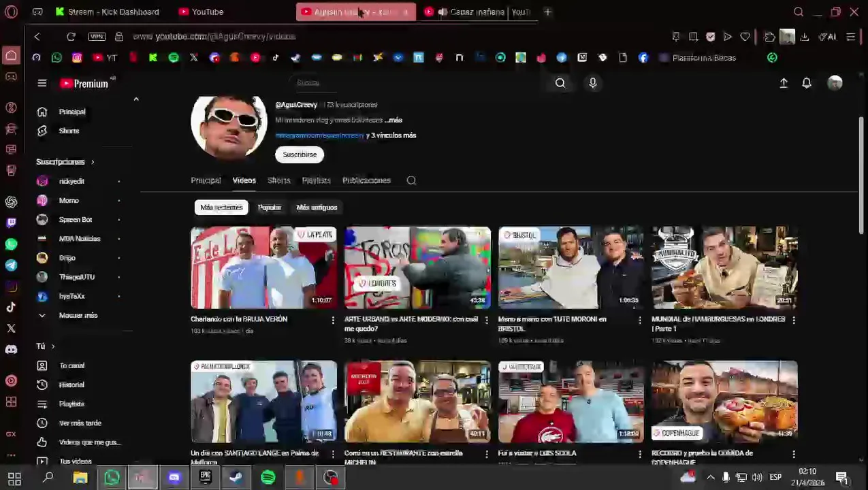Click the YouTube Premium logo
868x490 pixels.
click(84, 83)
